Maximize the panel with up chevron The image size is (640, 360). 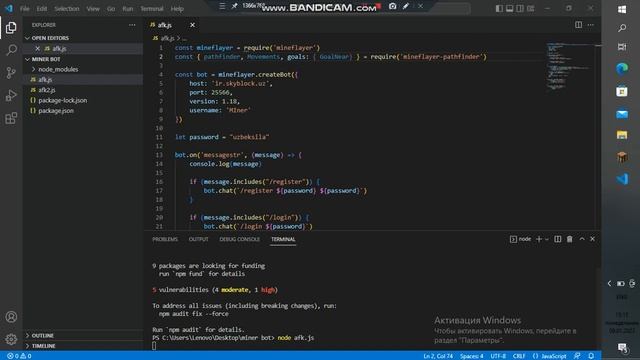(x=582, y=239)
